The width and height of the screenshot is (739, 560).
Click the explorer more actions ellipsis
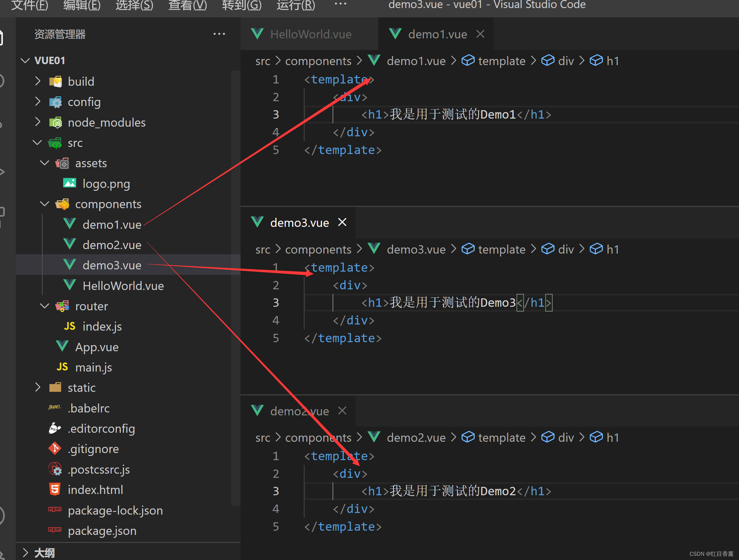pos(219,34)
